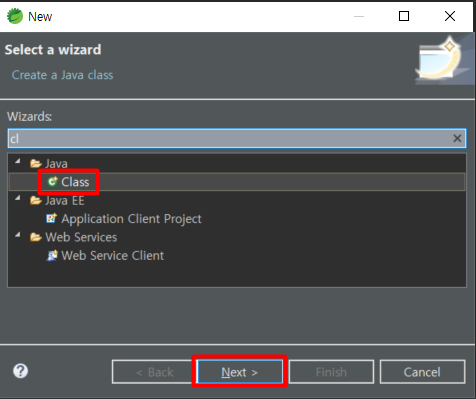Collapse the Java EE folder arrow
Viewport: 476px width, 399px height.
click(18, 199)
